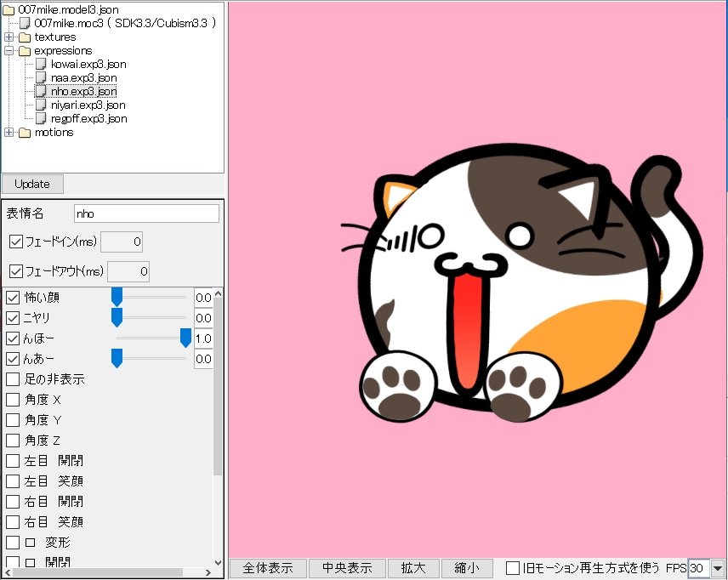Screen dimensions: 728x580
Task: Select the naa.exp3.json file icon
Action: pos(41,77)
